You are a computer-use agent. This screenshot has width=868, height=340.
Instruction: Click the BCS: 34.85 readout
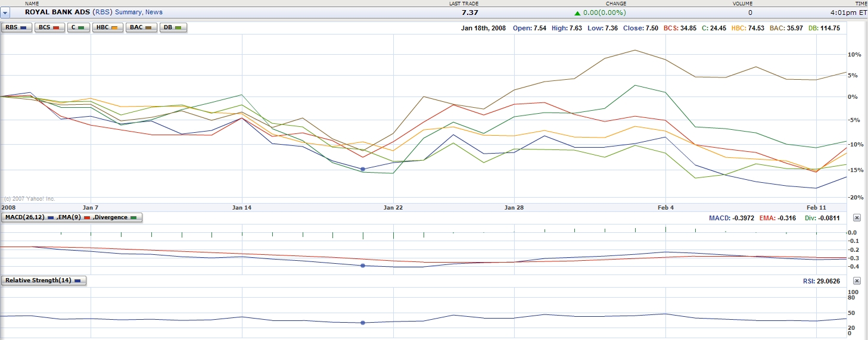click(x=680, y=28)
